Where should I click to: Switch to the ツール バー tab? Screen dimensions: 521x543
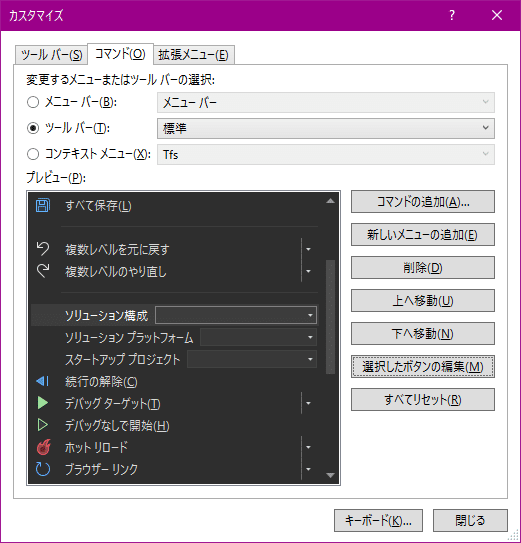[51, 55]
